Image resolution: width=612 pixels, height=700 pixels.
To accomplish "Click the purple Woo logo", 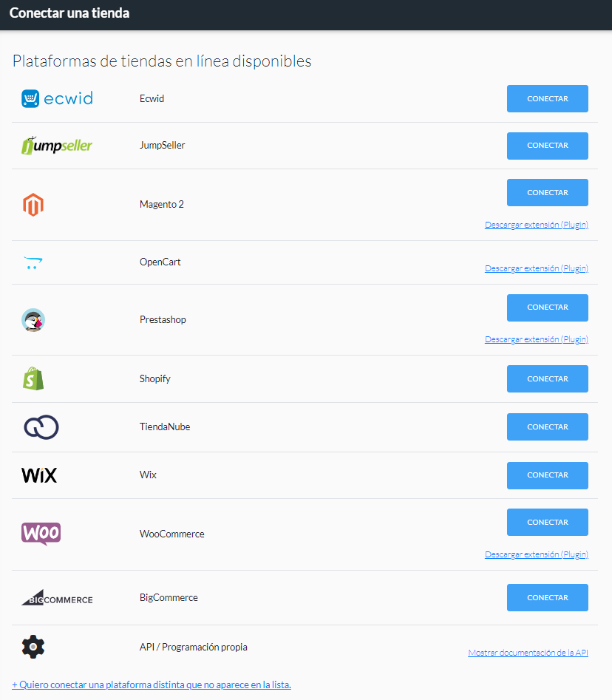I will coord(41,534).
